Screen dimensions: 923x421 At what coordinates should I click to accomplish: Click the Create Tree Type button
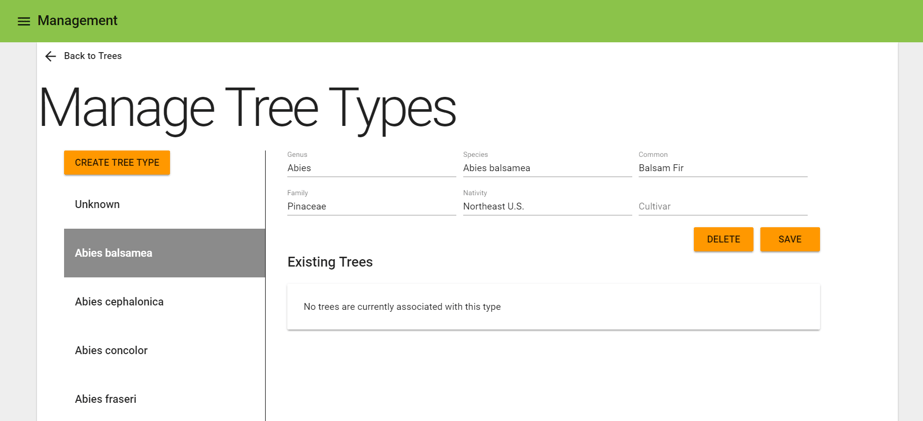[x=117, y=163]
